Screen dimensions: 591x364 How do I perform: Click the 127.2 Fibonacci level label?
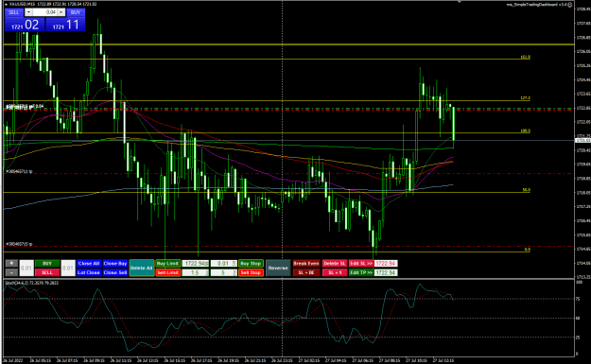click(x=525, y=98)
